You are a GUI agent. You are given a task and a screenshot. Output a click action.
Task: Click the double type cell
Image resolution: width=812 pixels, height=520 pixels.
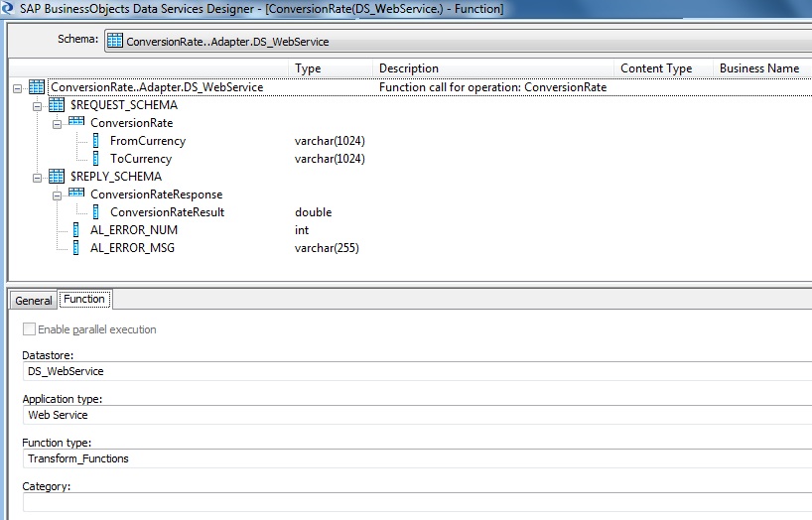pyautogui.click(x=314, y=212)
